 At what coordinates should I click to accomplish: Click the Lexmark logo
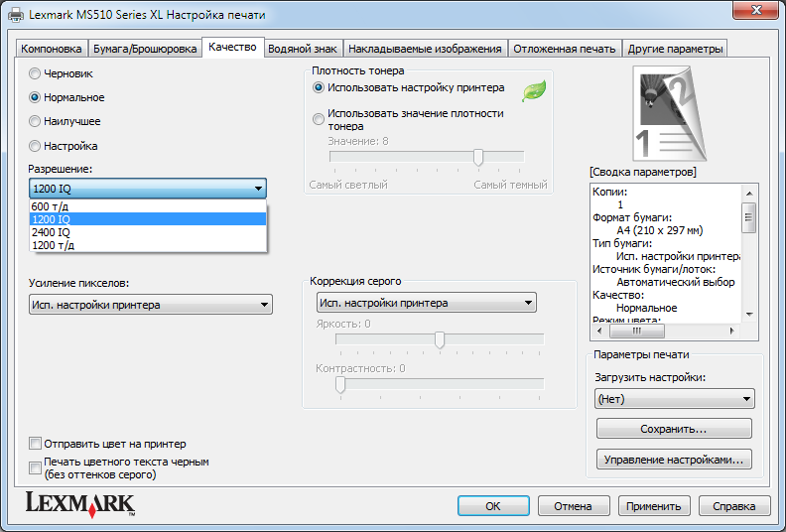pyautogui.click(x=80, y=504)
